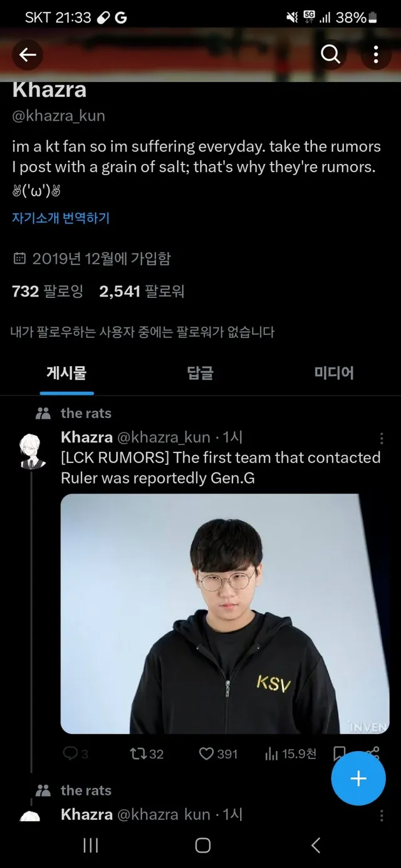Tap the Android recent apps button
Viewport: 401px width, 868px height.
(x=91, y=845)
